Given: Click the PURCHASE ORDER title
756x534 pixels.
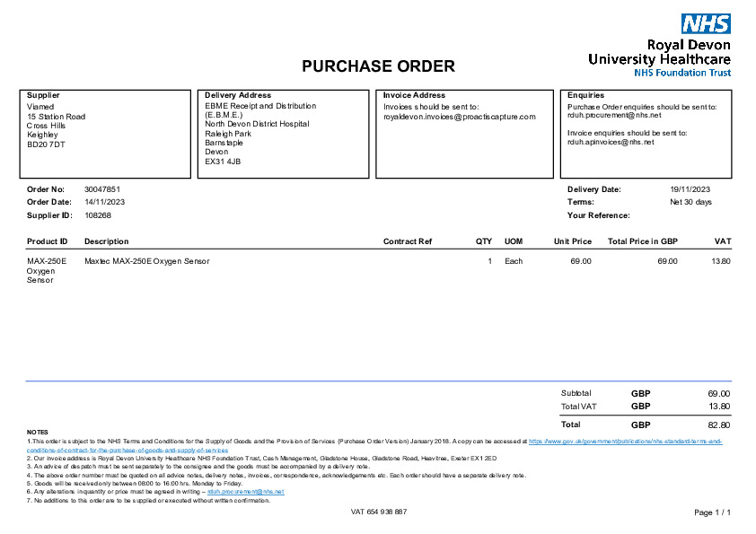Looking at the screenshot, I should tap(378, 66).
